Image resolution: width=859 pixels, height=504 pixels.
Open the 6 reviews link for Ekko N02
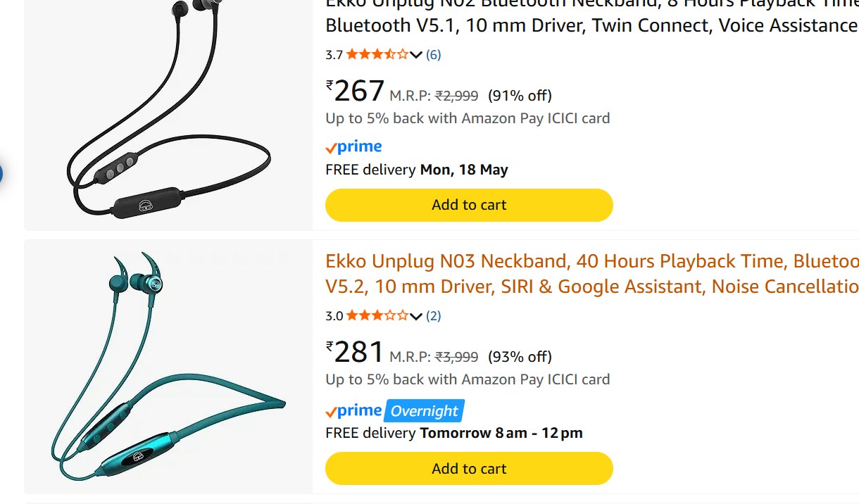pyautogui.click(x=434, y=54)
